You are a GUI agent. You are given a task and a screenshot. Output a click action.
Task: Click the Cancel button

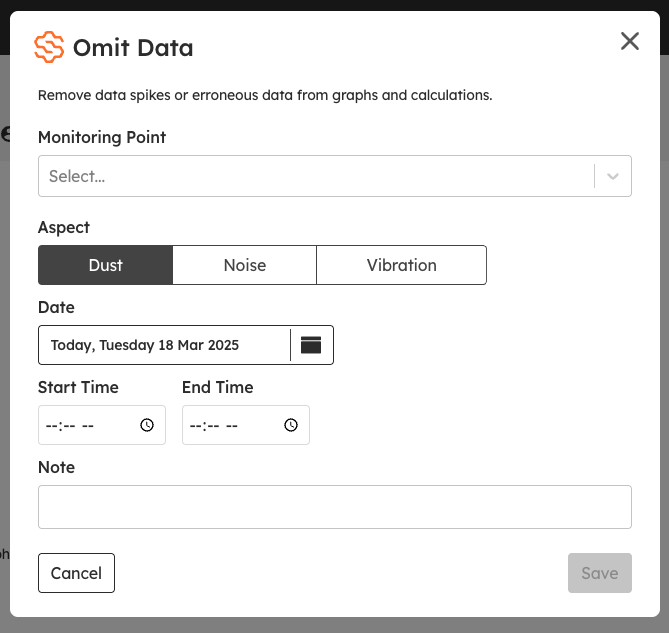coord(76,573)
